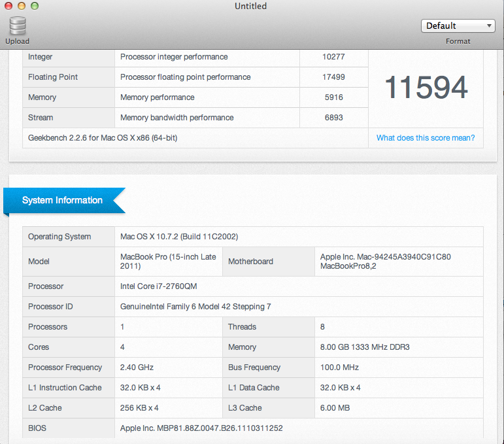Click the Geekbench 2.2.6 version text
504x444 pixels.
tap(103, 138)
